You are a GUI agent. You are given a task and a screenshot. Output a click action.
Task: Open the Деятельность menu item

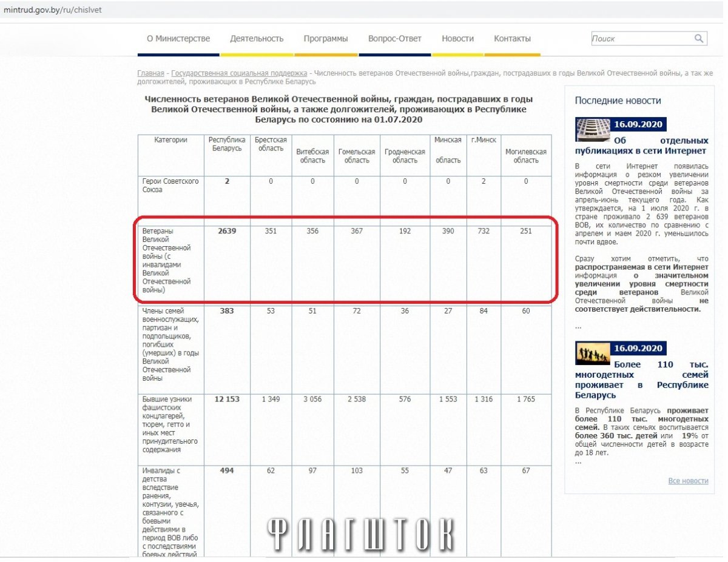tap(257, 38)
